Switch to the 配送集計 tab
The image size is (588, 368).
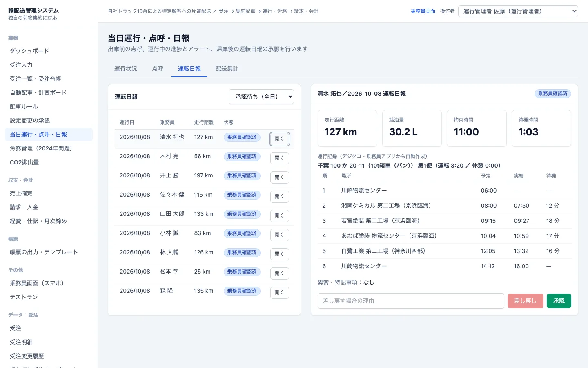[x=227, y=69]
